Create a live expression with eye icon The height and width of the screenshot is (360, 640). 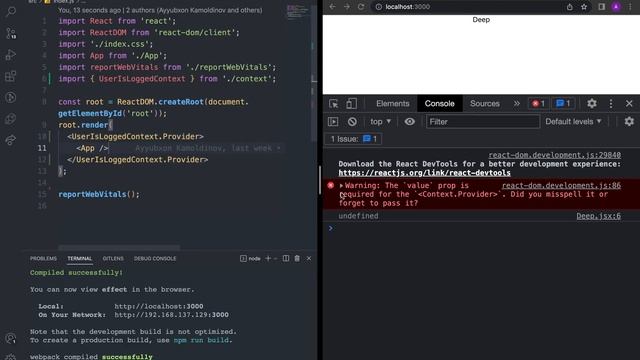(409, 122)
